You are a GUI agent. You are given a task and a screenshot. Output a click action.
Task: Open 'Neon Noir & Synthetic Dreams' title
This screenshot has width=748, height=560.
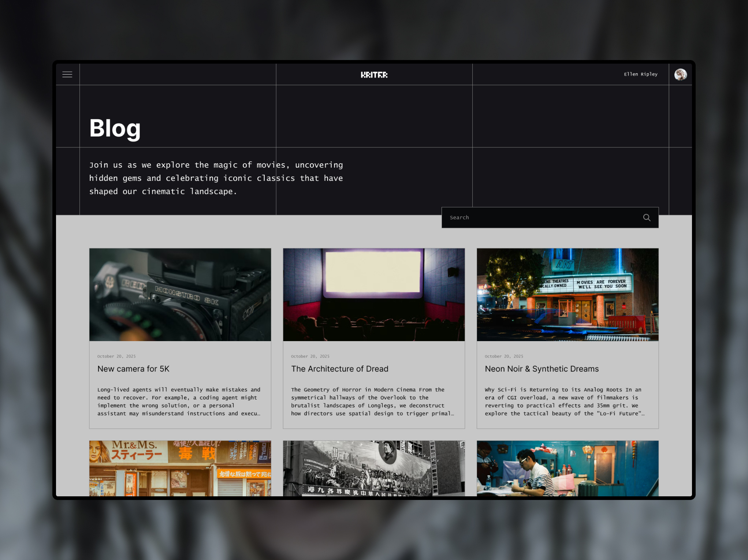coord(542,369)
